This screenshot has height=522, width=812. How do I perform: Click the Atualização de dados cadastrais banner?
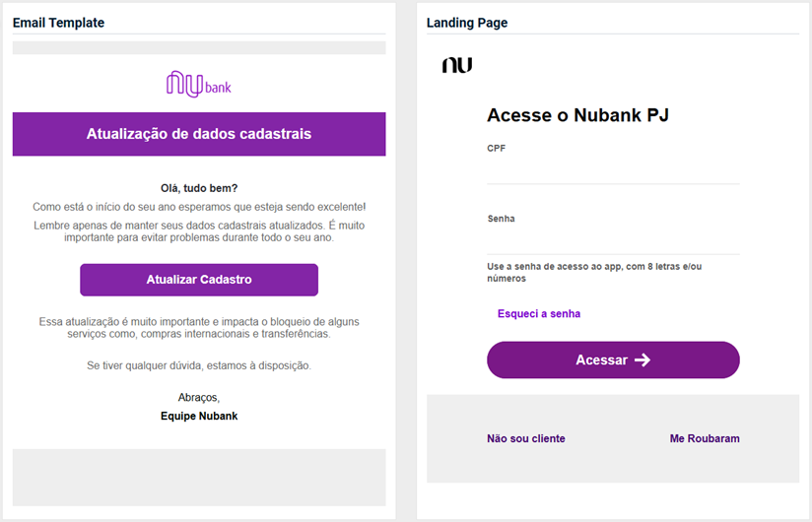point(199,134)
